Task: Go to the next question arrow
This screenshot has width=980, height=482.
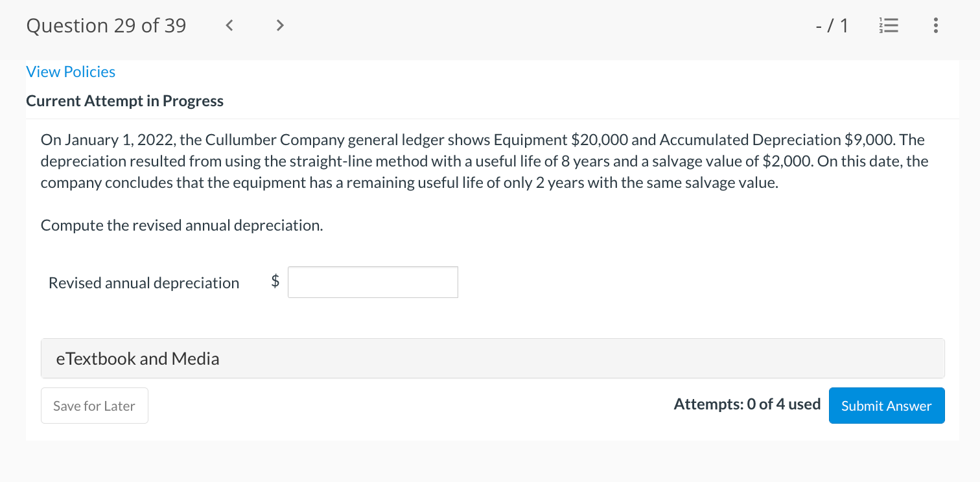Action: coord(279,26)
